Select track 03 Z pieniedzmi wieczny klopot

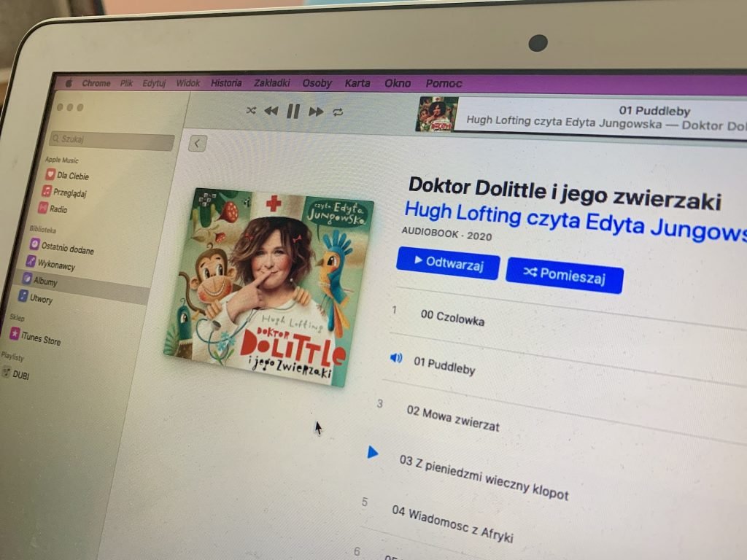tap(484, 477)
